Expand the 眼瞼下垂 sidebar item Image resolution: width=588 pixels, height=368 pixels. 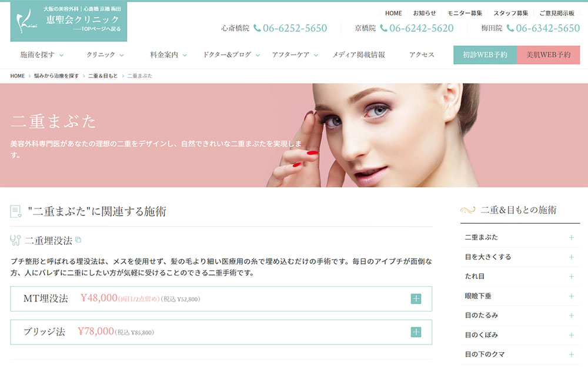coord(571,296)
